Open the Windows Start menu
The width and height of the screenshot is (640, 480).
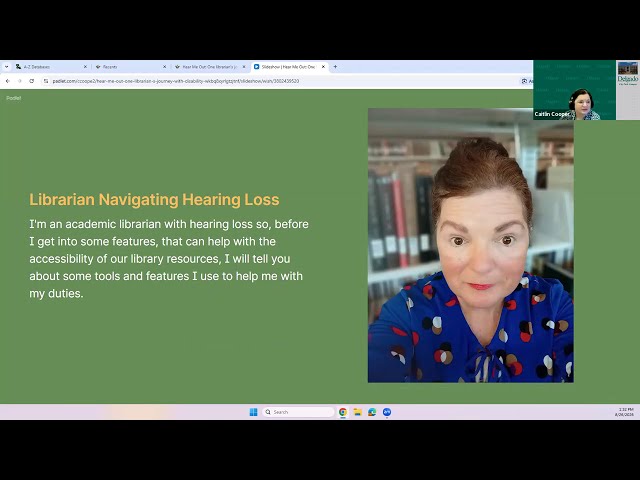point(253,412)
